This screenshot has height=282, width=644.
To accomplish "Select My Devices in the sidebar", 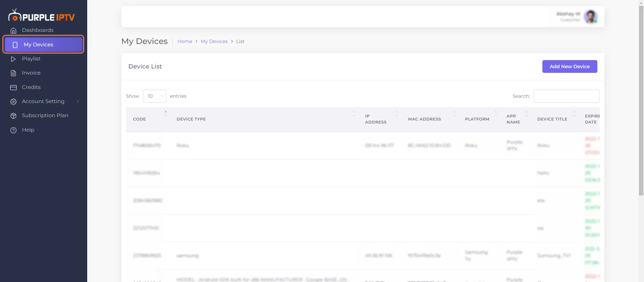I will (x=44, y=45).
